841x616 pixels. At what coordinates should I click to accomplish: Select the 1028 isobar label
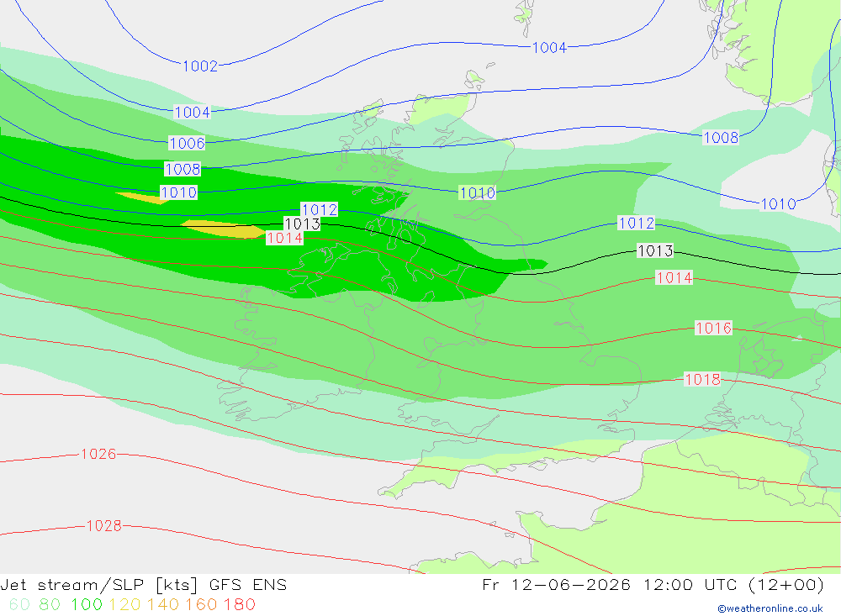(104, 526)
